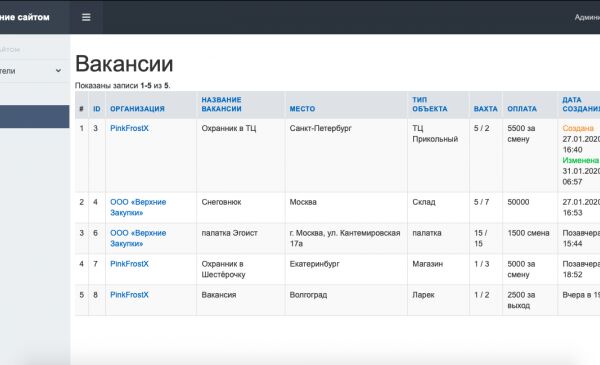Toggle the sidebar with the hamburger icon

[86, 17]
